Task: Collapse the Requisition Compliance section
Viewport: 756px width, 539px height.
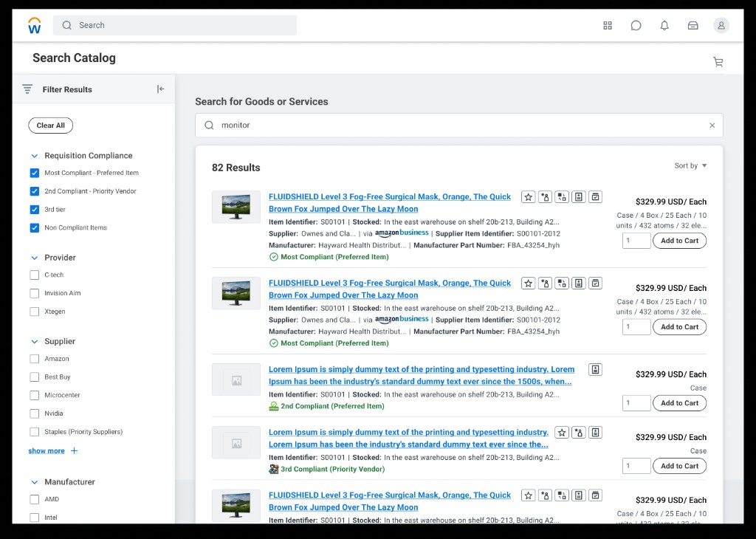Action: click(34, 156)
